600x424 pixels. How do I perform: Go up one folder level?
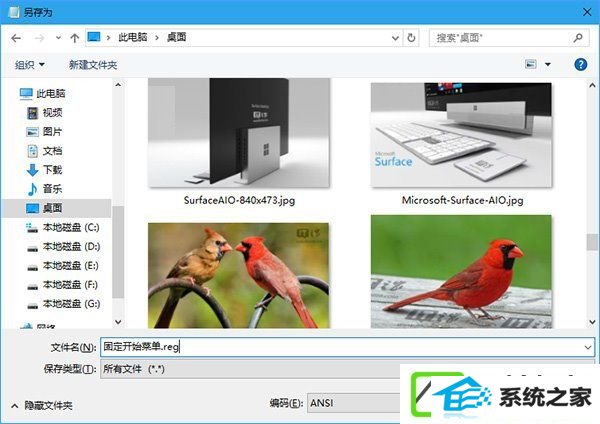click(x=75, y=38)
